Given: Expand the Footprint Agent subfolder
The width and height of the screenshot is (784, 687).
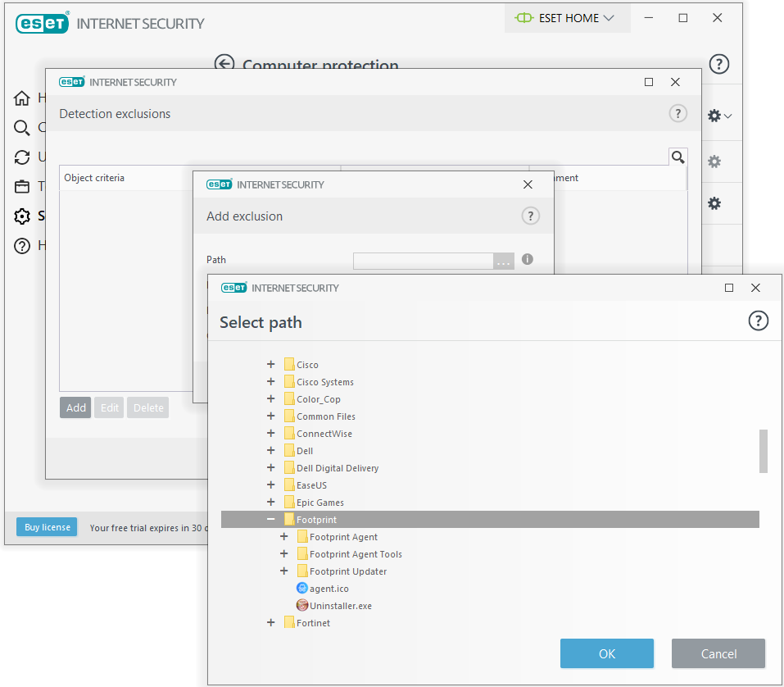Looking at the screenshot, I should pyautogui.click(x=284, y=536).
